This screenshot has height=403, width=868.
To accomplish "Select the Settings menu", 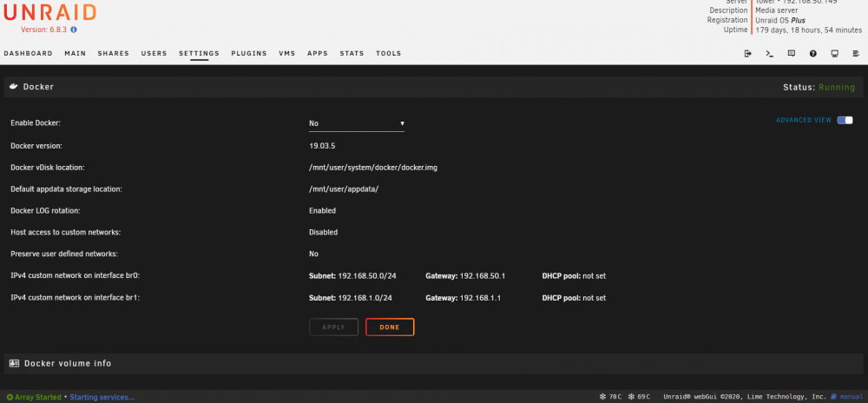I will coord(200,54).
